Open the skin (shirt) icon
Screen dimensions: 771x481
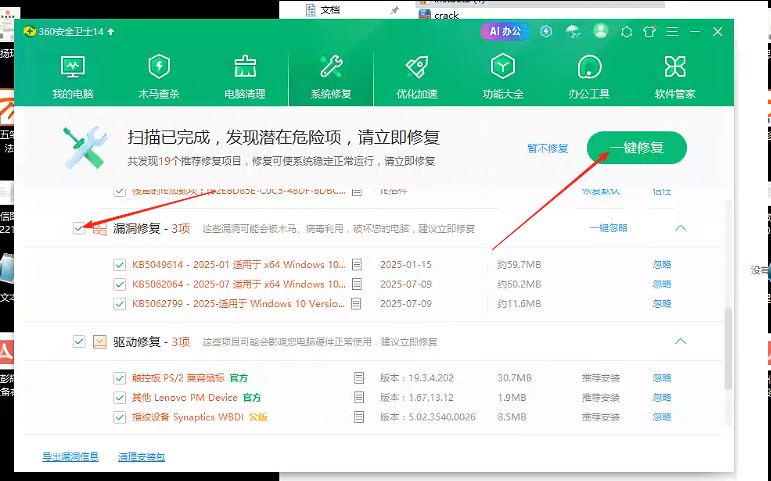coord(649,32)
